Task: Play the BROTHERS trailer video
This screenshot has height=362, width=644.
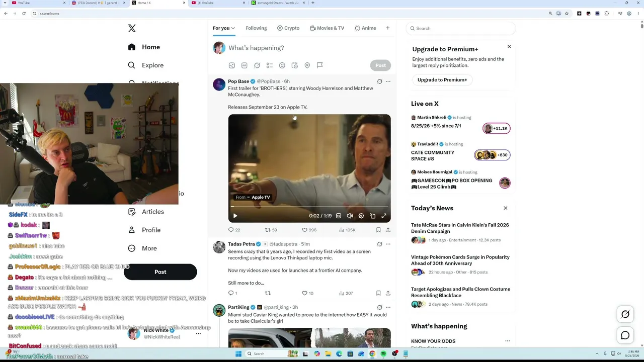Action: [235, 216]
